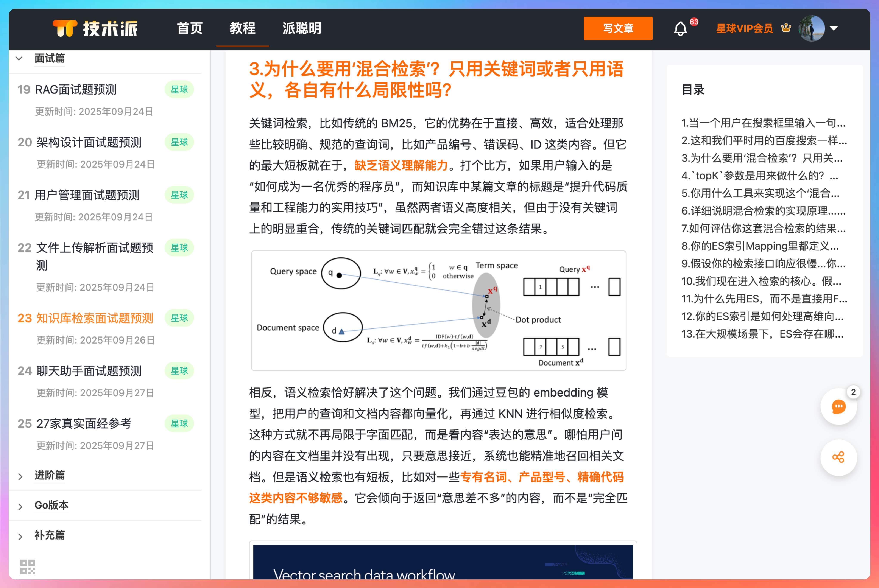879x588 pixels.
Task: Open the user avatar picture
Action: point(812,28)
